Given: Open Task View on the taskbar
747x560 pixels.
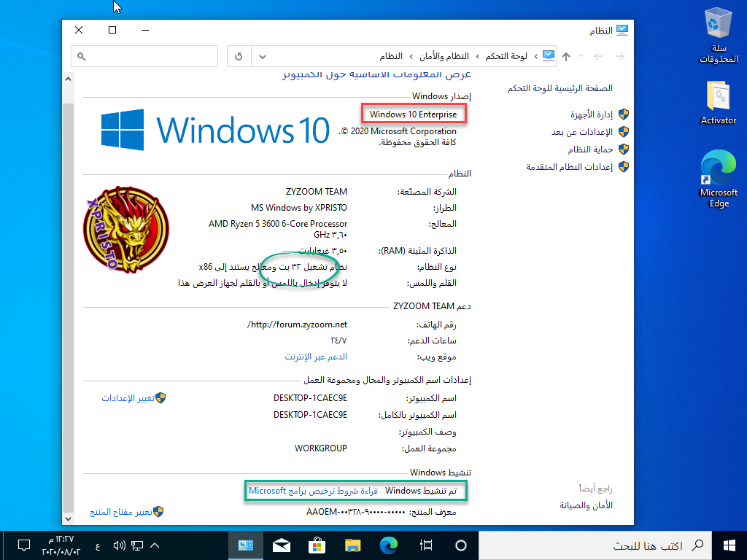Looking at the screenshot, I should (426, 545).
